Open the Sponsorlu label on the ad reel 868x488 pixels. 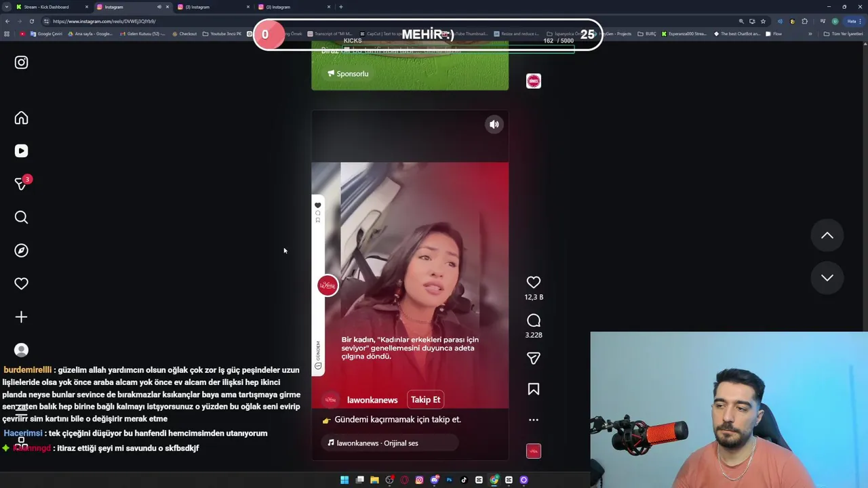pos(348,73)
